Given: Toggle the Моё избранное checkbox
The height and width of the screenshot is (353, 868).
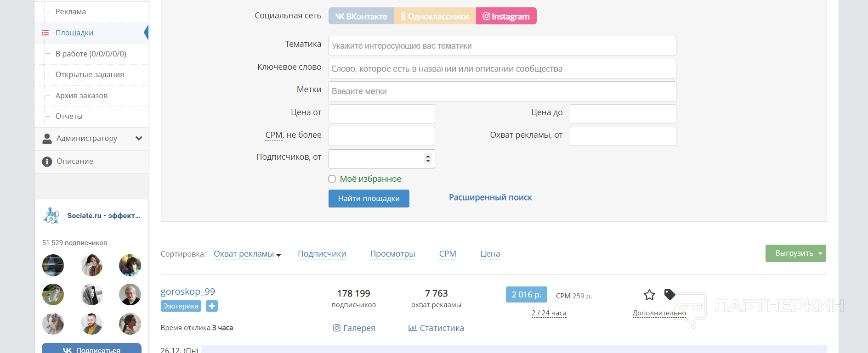Looking at the screenshot, I should click(332, 179).
